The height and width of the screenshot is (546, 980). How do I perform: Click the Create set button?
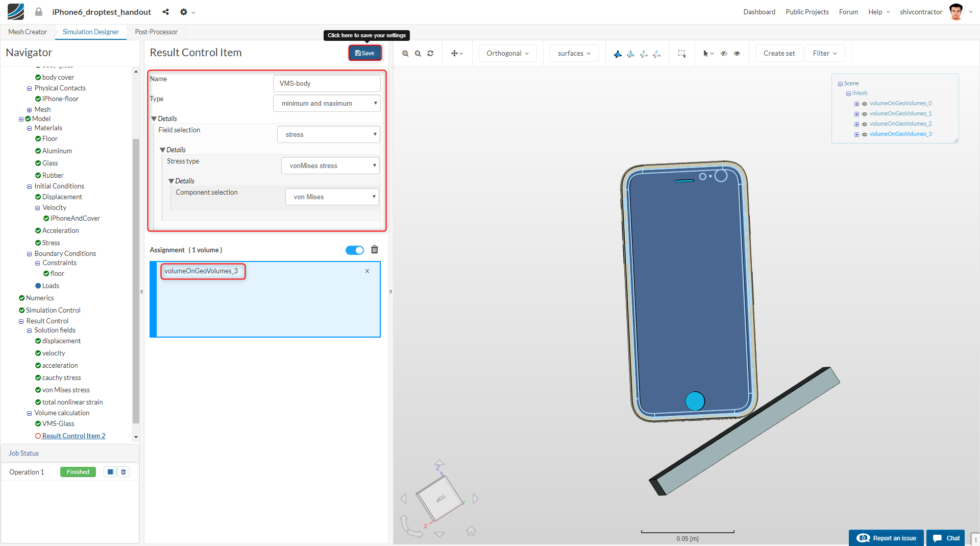coord(779,53)
